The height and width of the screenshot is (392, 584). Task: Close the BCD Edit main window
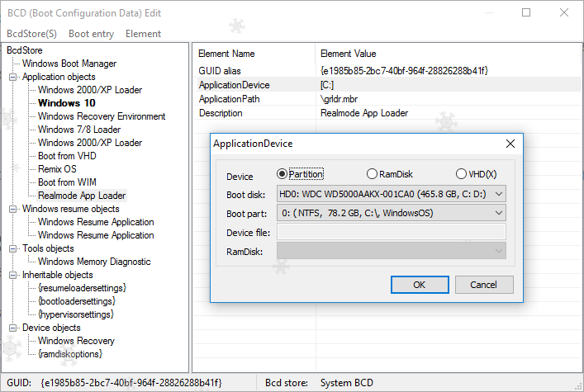[x=564, y=12]
